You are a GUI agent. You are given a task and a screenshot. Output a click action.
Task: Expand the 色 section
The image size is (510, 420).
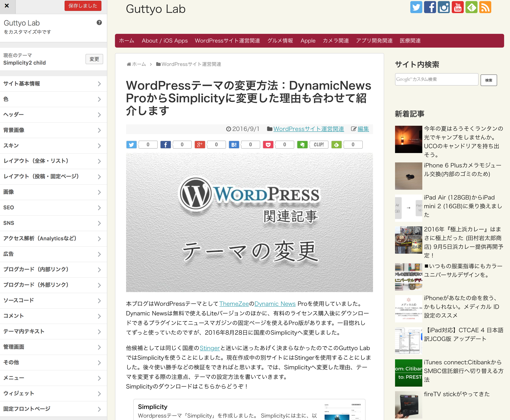53,99
